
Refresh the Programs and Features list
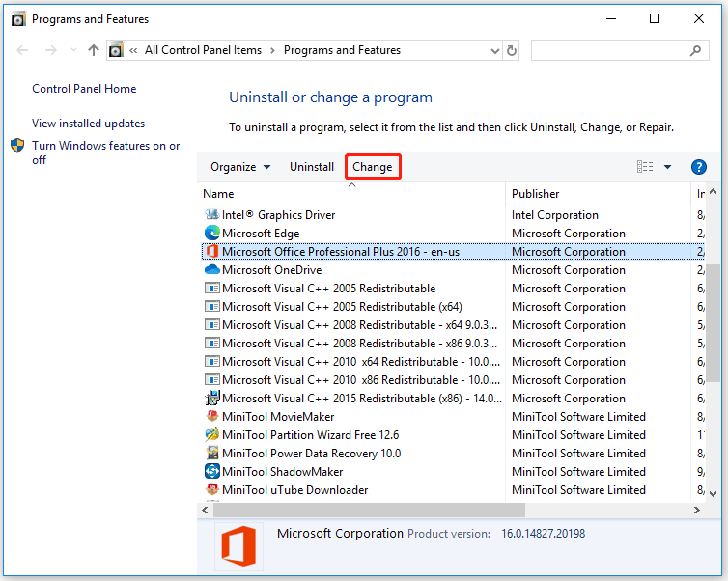click(511, 50)
